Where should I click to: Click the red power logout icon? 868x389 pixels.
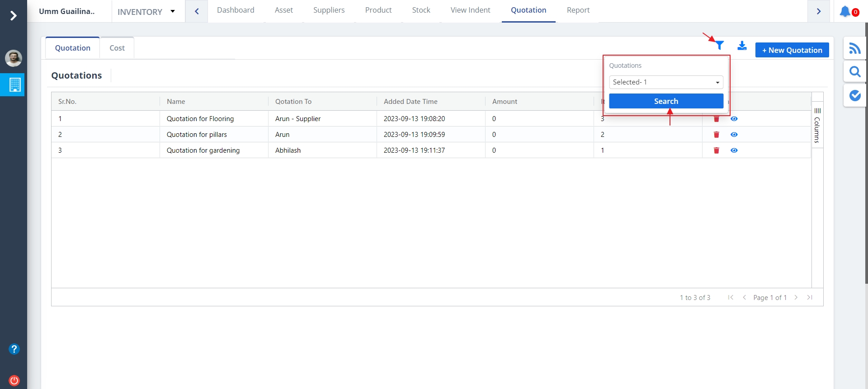click(x=14, y=380)
